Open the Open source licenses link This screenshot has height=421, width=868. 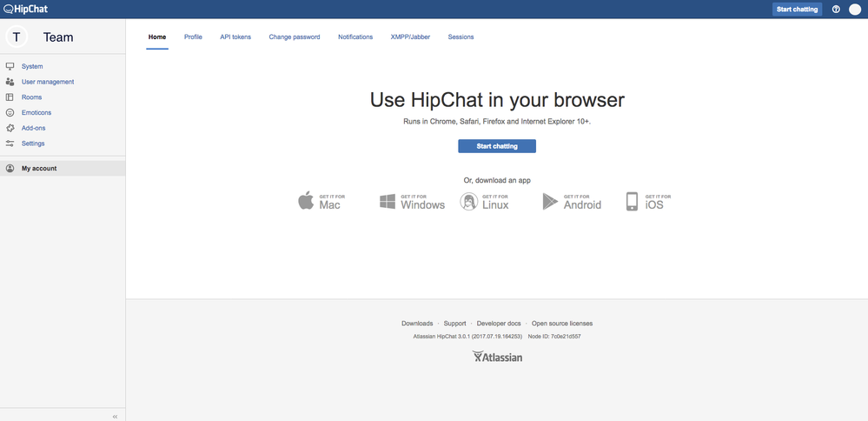[x=562, y=324]
